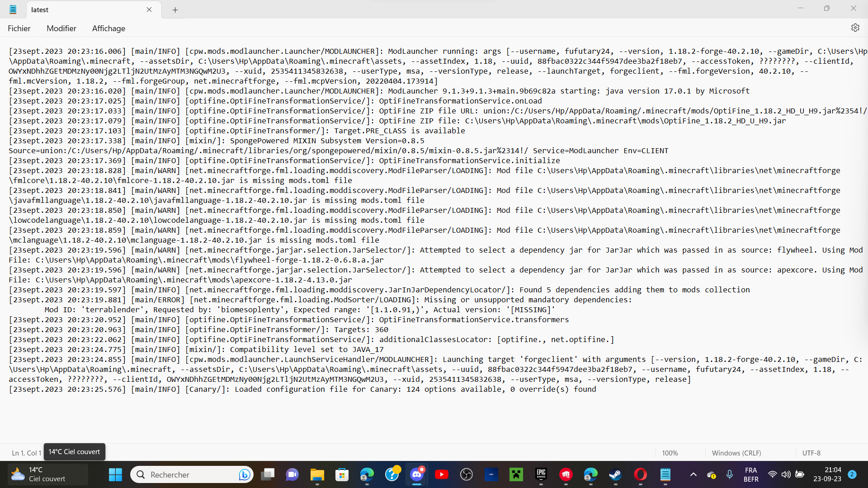This screenshot has width=868, height=488.
Task: Click 'OptiFineTransformationService.initialize' text
Action: point(470,161)
